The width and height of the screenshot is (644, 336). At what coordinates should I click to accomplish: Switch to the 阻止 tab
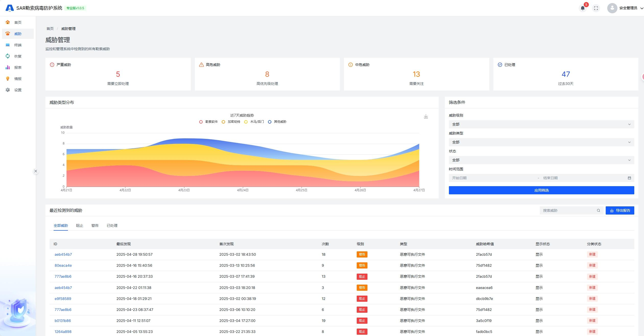[x=80, y=226]
